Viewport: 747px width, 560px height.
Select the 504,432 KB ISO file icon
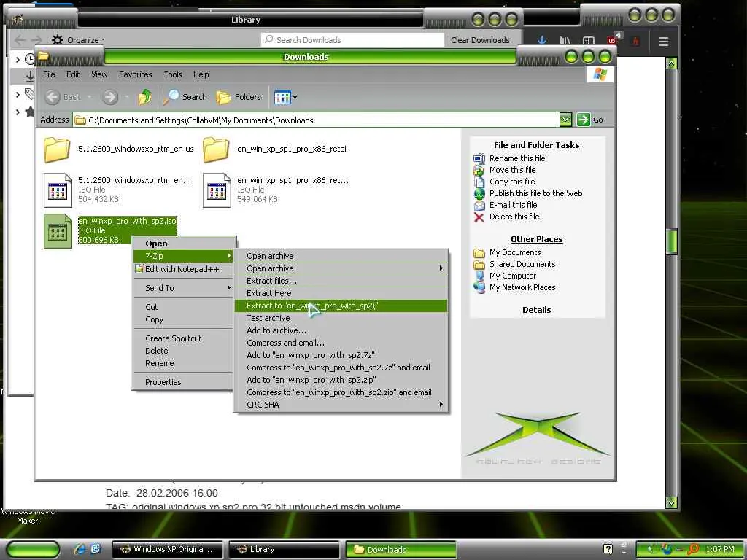tap(57, 190)
